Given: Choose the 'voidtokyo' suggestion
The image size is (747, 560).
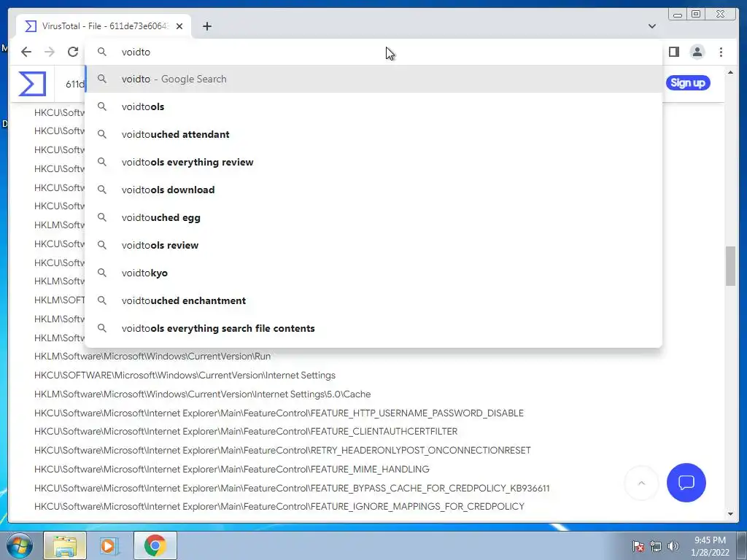Looking at the screenshot, I should point(373,273).
